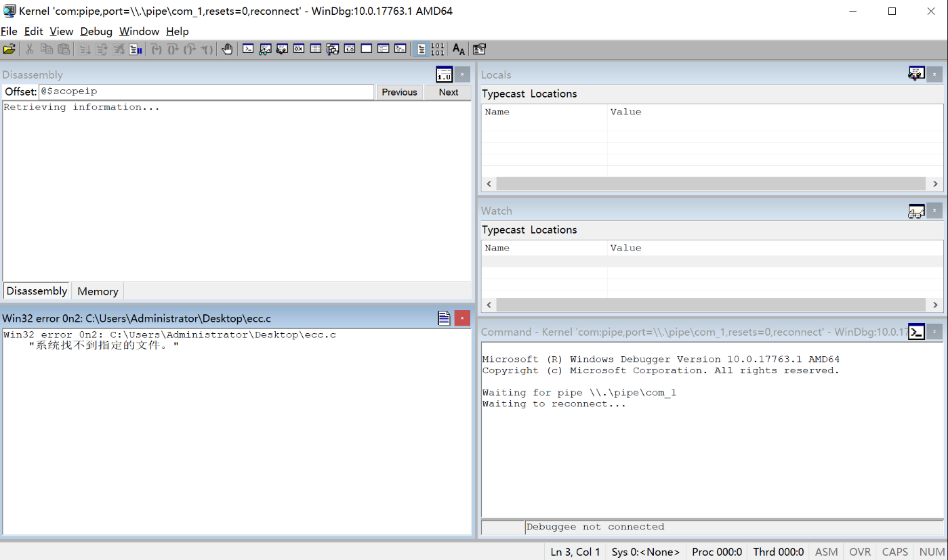Open the Watch window toolbar icon
Viewport: 948px width, 560px height.
tap(265, 49)
